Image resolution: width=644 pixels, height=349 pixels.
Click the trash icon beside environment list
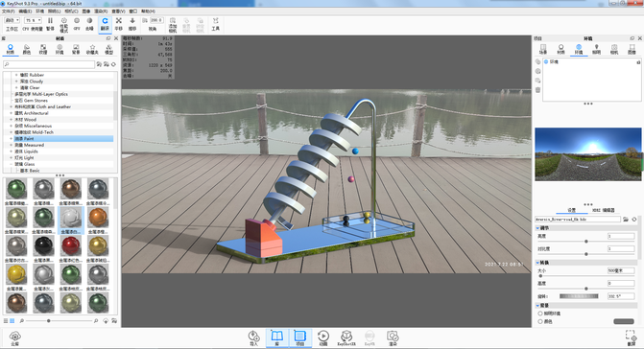(x=538, y=90)
